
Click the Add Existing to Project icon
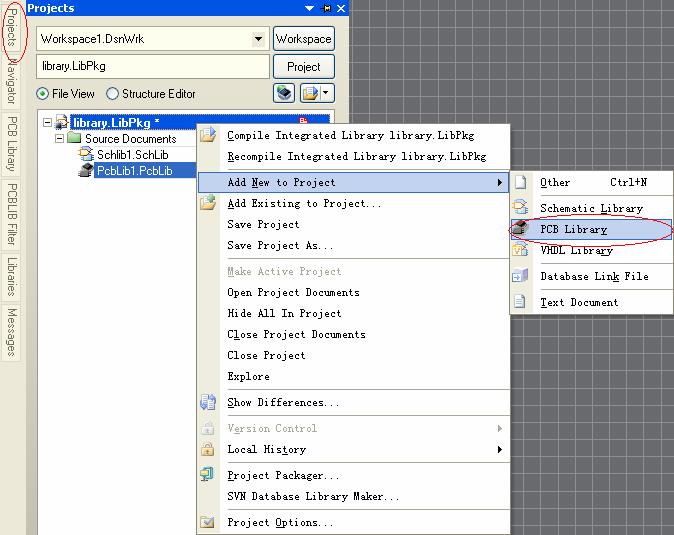pos(208,202)
